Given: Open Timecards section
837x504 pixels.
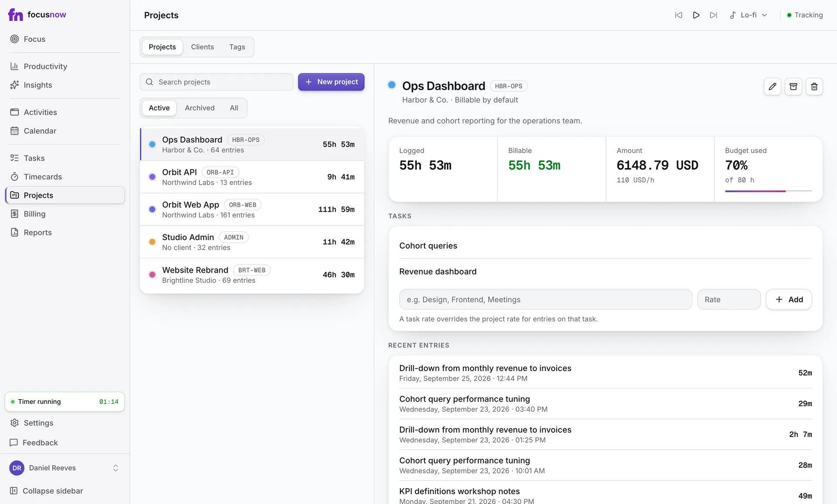Looking at the screenshot, I should 65,177.
